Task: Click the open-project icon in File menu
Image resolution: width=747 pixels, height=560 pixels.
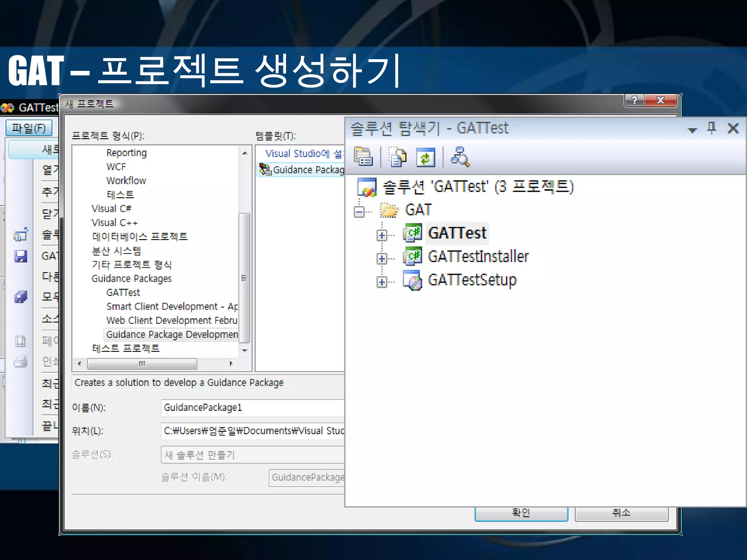Action: [21, 234]
